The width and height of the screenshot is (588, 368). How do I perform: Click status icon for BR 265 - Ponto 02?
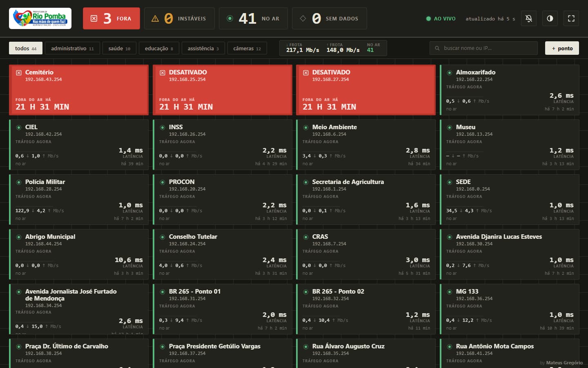click(x=306, y=292)
